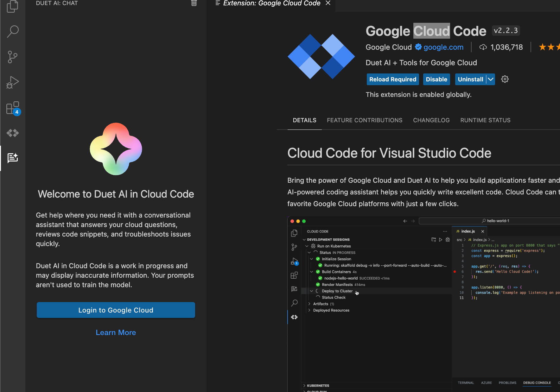Open the google.com publisher link
The width and height of the screenshot is (560, 392).
click(x=443, y=47)
